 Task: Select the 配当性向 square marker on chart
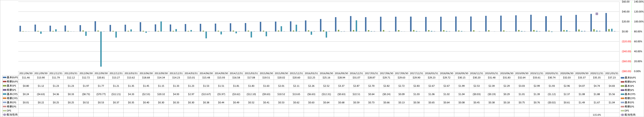point(597,14)
